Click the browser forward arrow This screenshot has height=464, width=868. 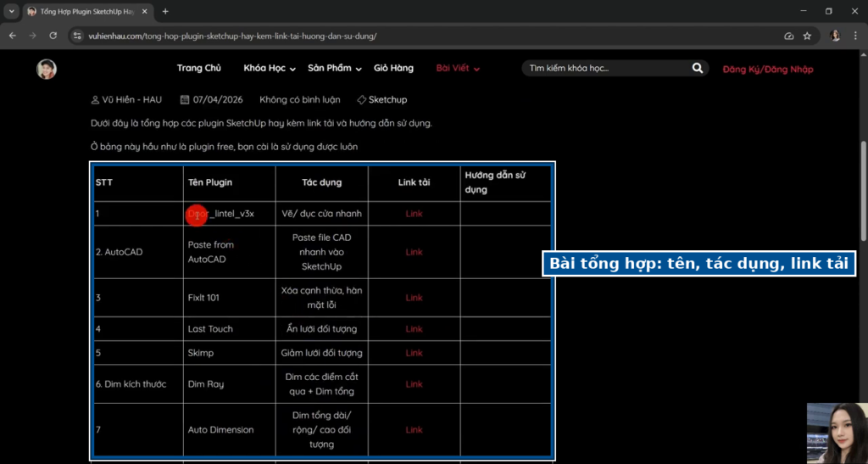(x=33, y=36)
